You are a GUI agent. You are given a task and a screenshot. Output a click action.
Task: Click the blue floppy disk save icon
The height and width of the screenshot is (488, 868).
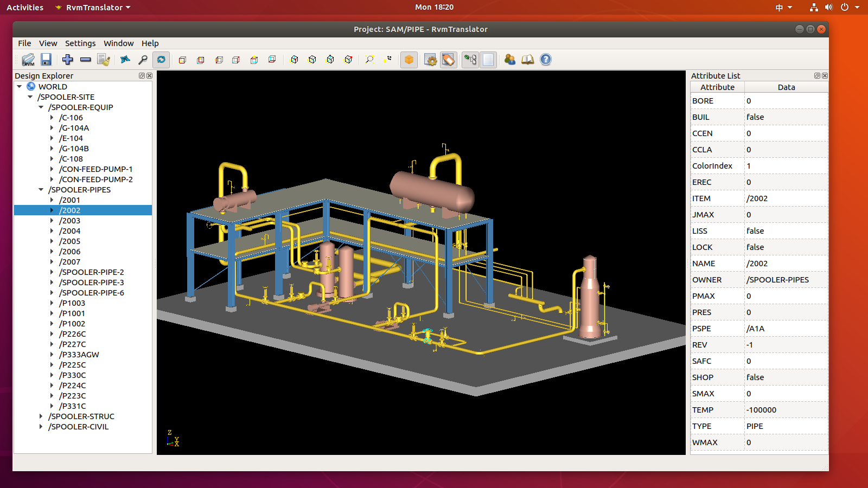(x=46, y=60)
